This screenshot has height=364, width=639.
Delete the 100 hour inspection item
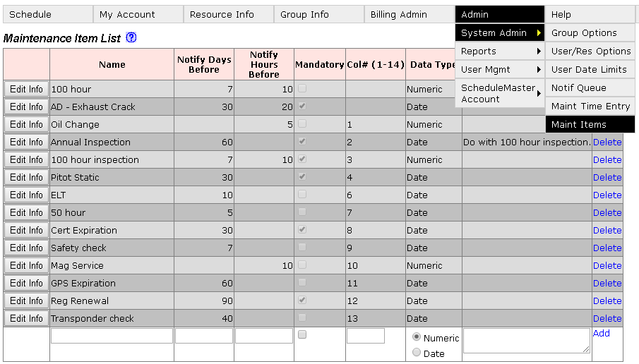tap(607, 159)
